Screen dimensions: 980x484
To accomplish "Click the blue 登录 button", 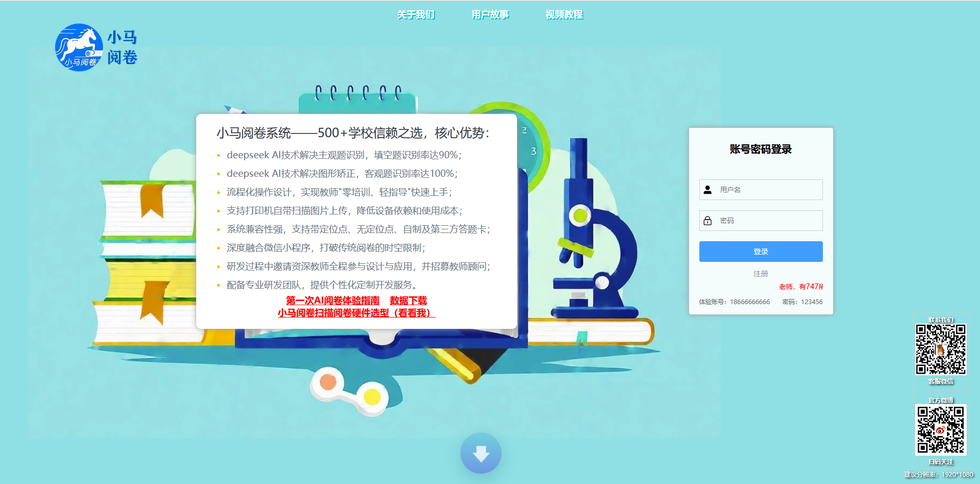I will click(x=761, y=252).
